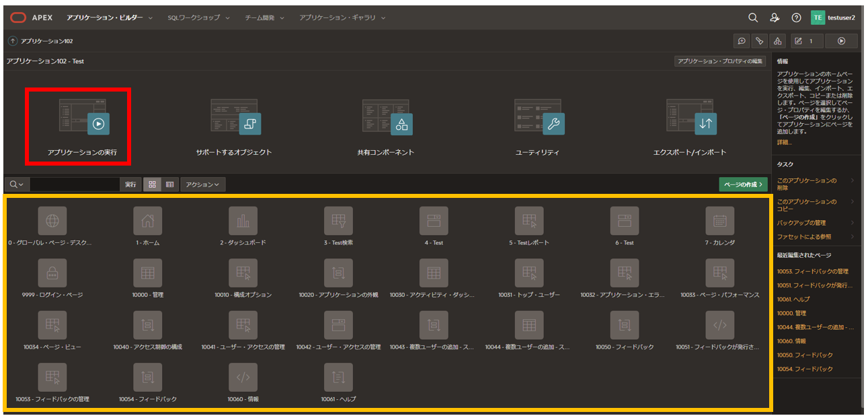Open the アプリケーション・ビルダー menu
868x418 pixels.
tap(106, 18)
